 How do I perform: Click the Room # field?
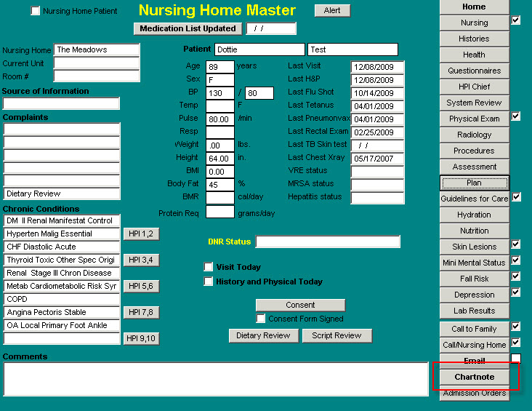tap(97, 76)
